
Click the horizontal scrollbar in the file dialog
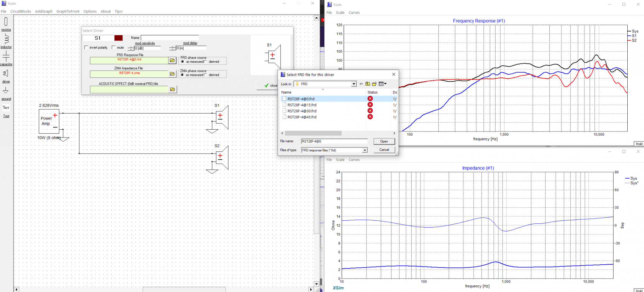pyautogui.click(x=313, y=133)
